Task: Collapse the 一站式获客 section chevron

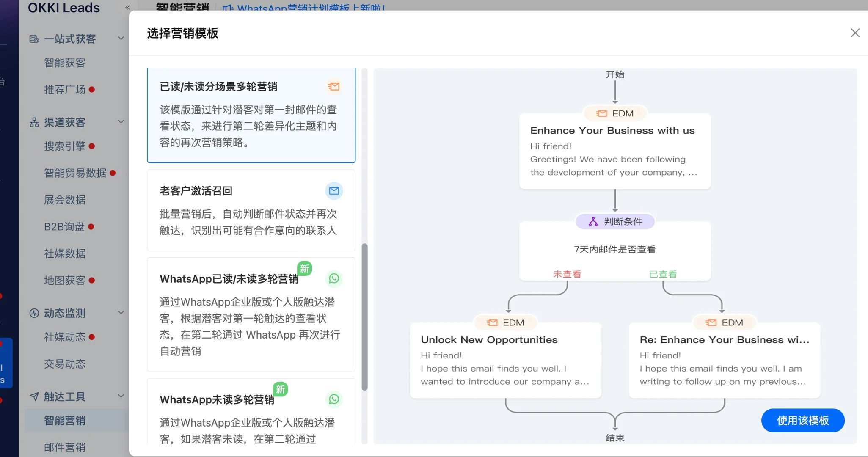Action: click(121, 38)
